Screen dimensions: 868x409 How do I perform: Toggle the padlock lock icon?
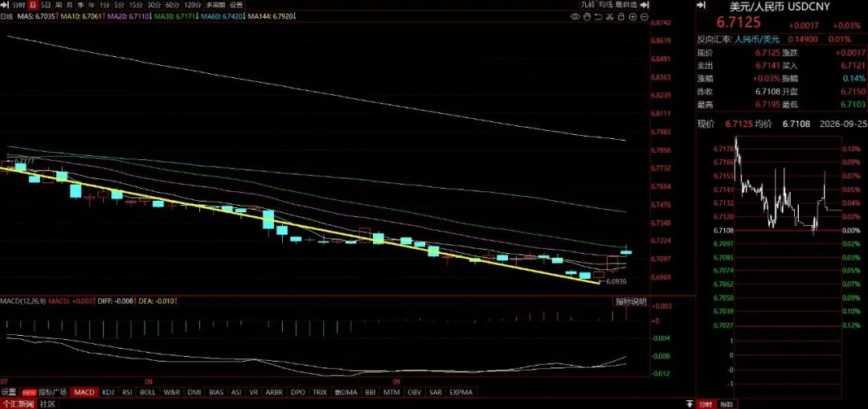tap(621, 17)
